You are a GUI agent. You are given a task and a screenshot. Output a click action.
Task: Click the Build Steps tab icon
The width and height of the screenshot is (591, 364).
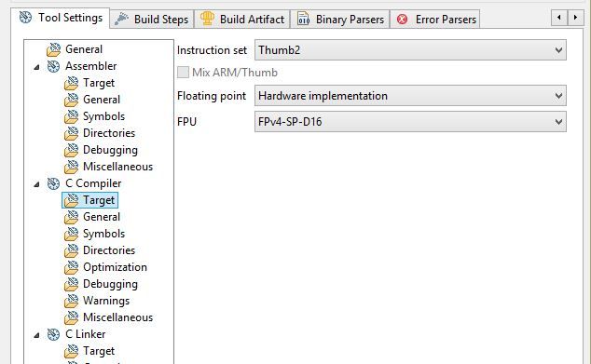(121, 20)
